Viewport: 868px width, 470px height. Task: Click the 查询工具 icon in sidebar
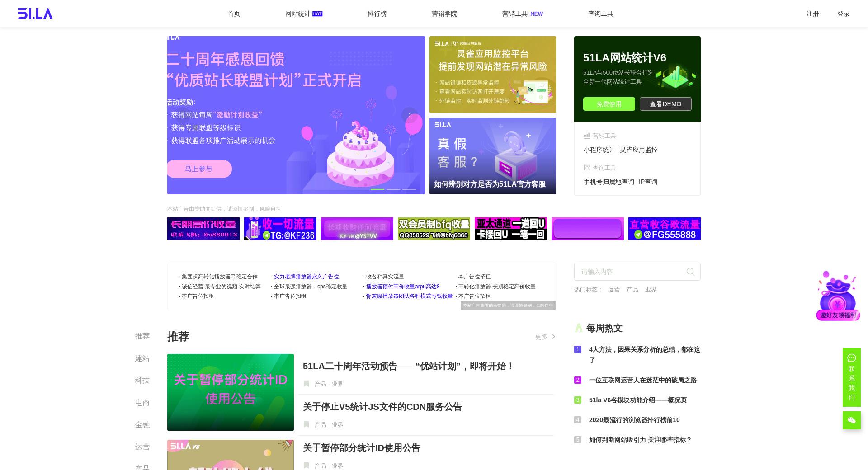point(587,168)
